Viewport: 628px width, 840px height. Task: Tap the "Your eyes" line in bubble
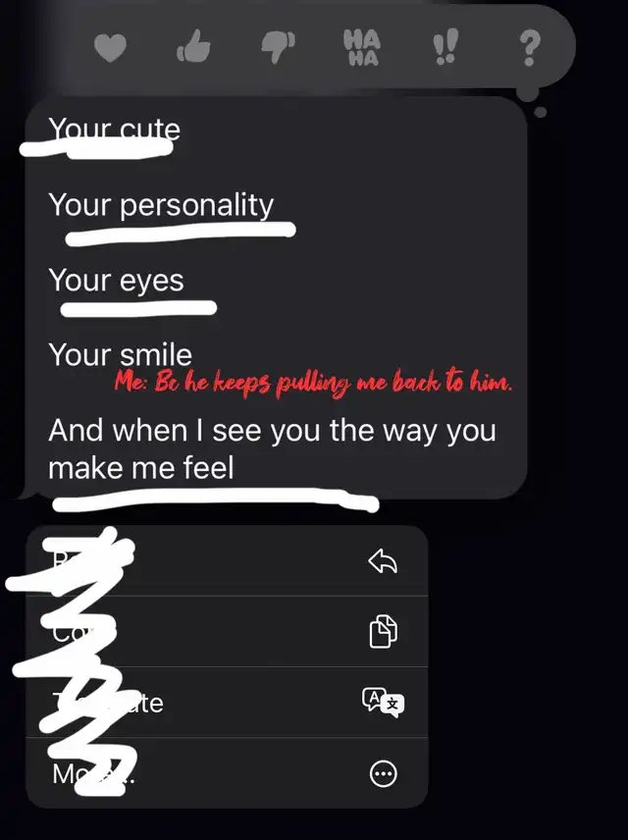(x=116, y=282)
